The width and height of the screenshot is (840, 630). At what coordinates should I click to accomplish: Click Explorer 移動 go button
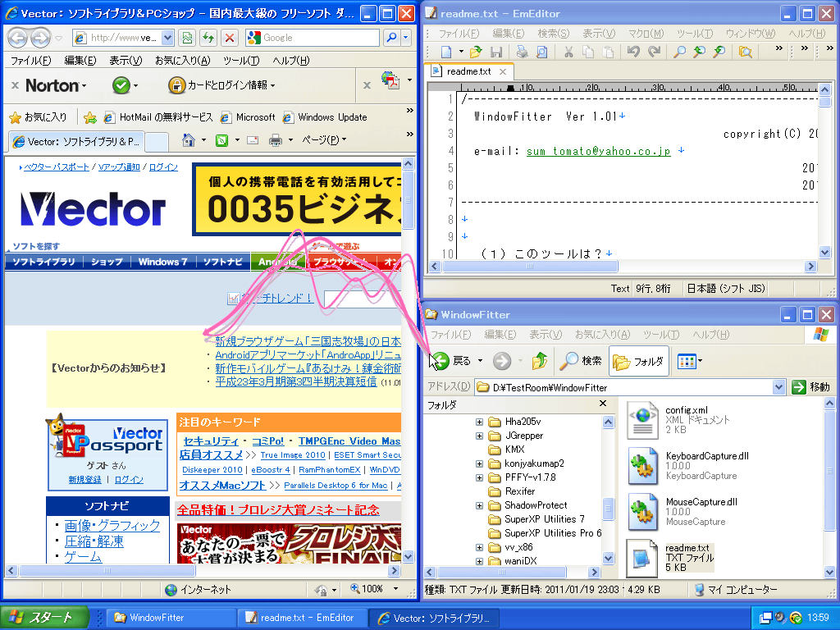(811, 387)
